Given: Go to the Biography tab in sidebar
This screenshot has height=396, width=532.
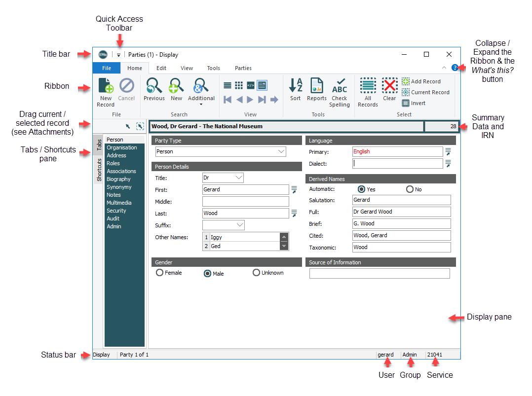Looking at the screenshot, I should [x=118, y=179].
